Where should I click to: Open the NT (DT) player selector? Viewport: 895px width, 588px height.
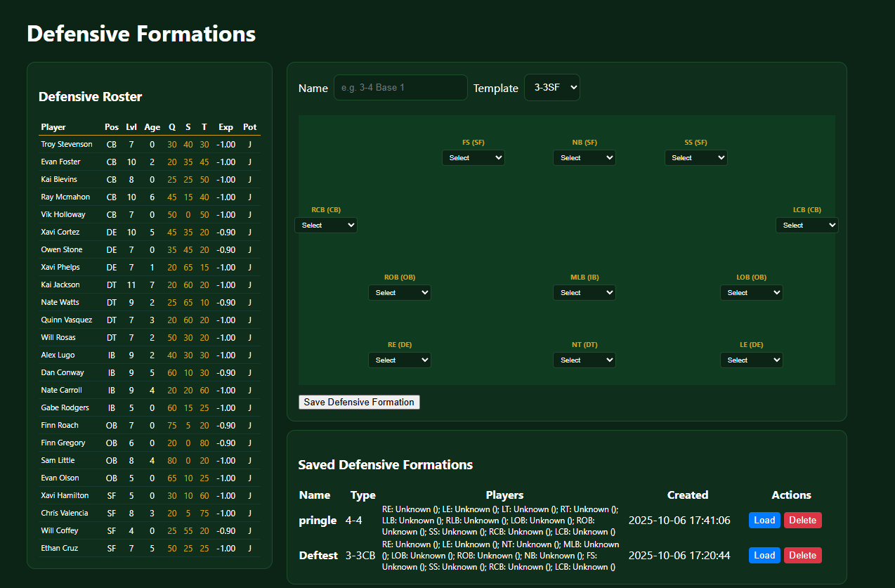pyautogui.click(x=584, y=360)
